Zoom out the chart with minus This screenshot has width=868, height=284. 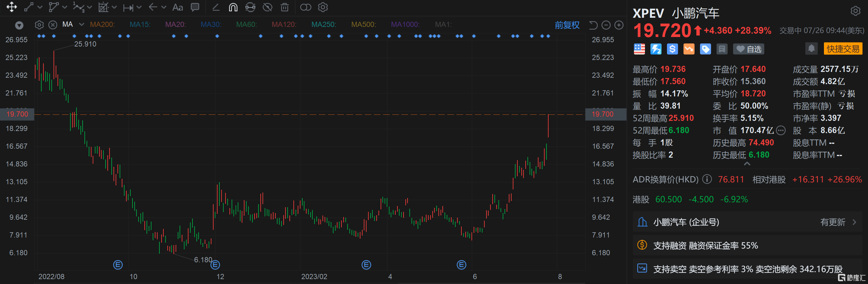606,25
